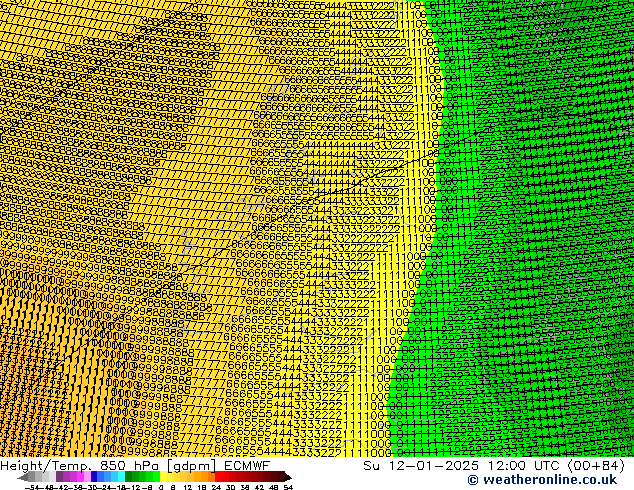Click the gray left arrow of color legend
Screen dimensions: 634x490
[23, 477]
